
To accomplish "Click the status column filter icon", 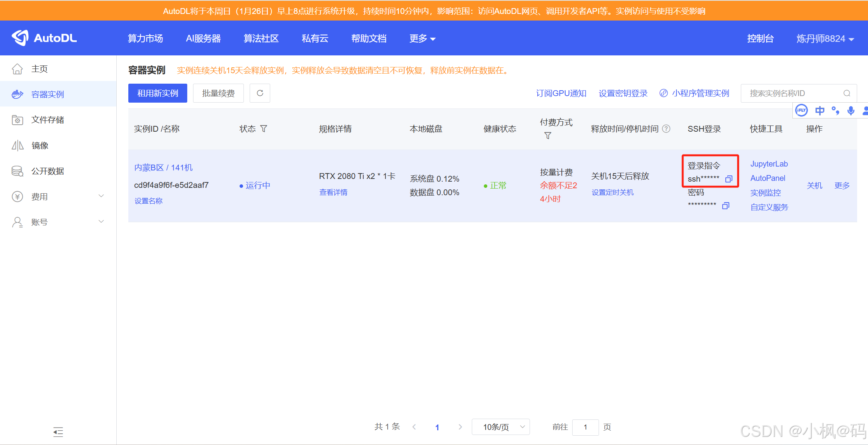I will [x=264, y=129].
